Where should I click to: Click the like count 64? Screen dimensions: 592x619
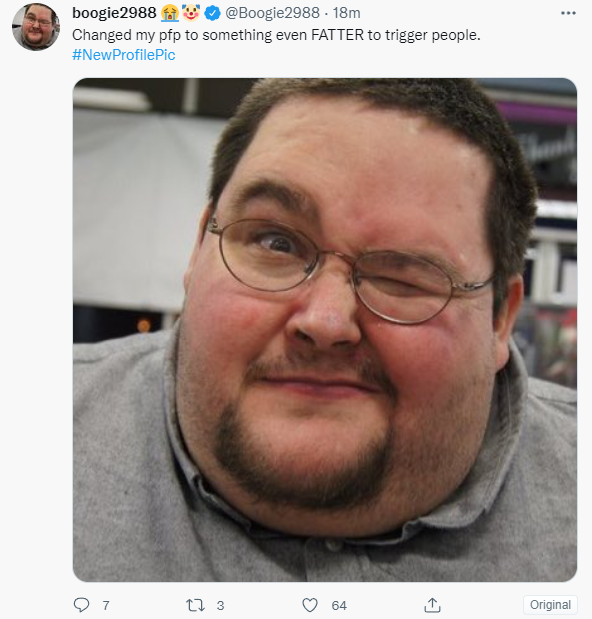tap(339, 606)
